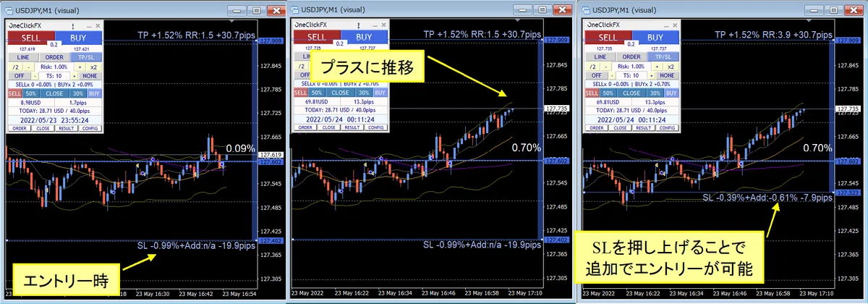Click the big BUY button in right window

click(654, 38)
